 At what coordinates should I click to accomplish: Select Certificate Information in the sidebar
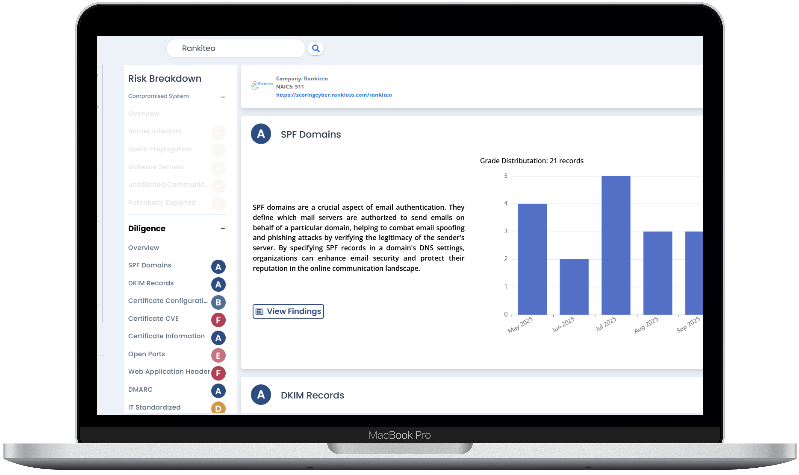coord(166,336)
